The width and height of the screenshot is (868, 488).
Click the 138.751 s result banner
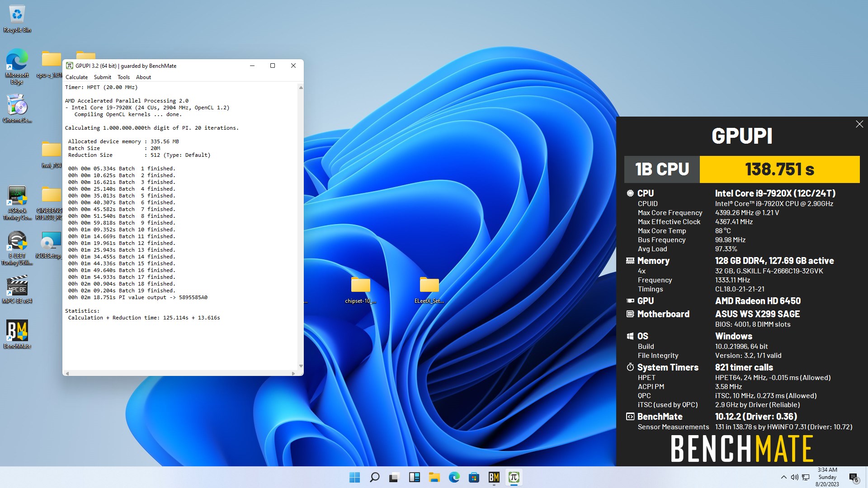click(x=779, y=169)
